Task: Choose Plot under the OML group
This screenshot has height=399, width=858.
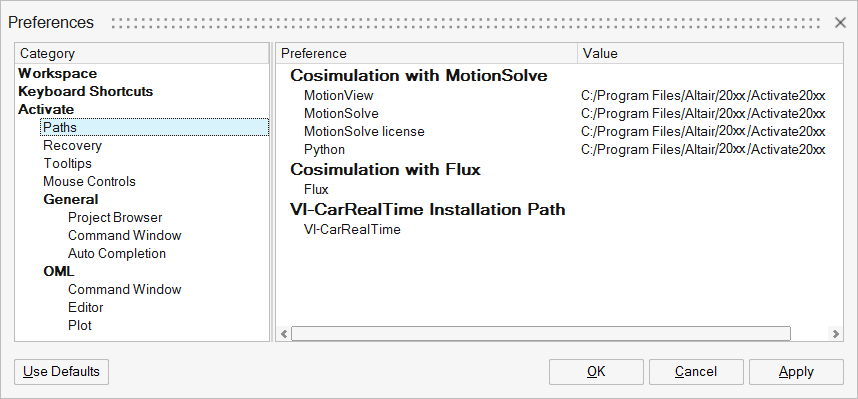Action: [x=80, y=326]
